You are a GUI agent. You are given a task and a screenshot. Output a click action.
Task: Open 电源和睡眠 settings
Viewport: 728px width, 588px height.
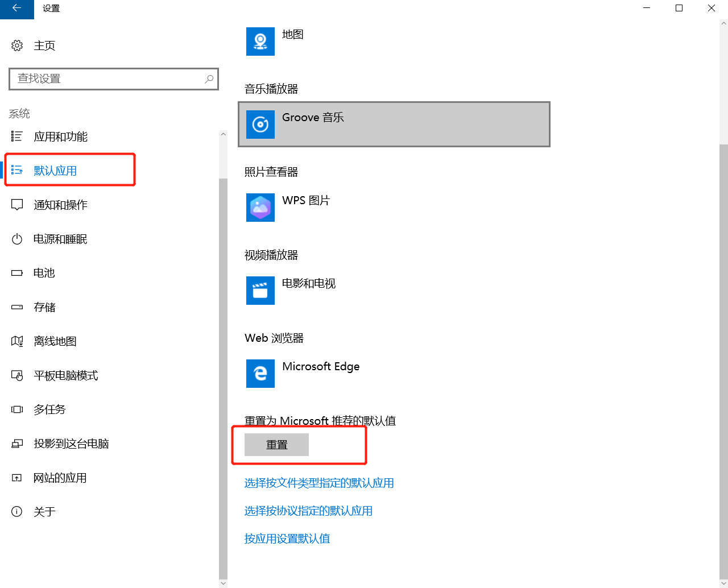[x=60, y=239]
